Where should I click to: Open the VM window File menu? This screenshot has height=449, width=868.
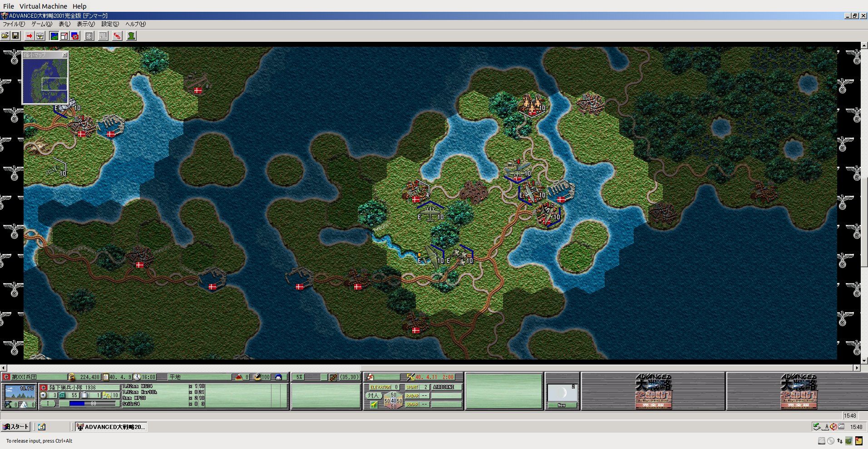point(9,6)
